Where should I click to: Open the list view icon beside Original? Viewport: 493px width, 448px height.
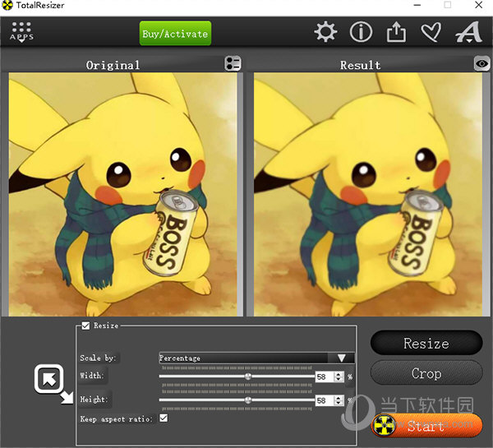[x=233, y=63]
